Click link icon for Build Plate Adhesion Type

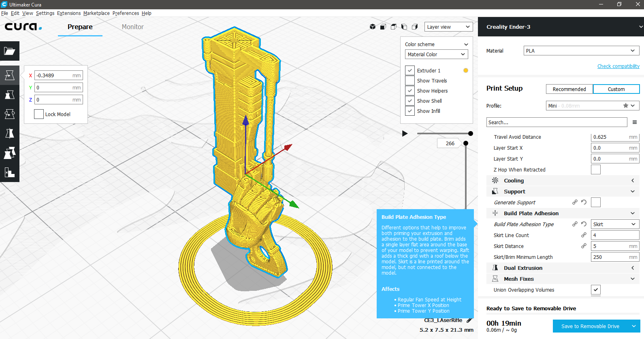[x=575, y=224]
